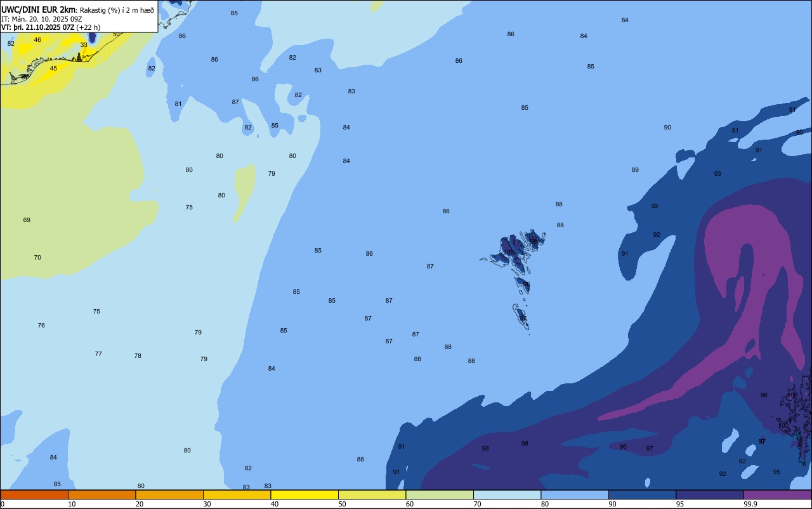The image size is (812, 509).
Task: Click the 50–60 legend color swatch
Action: point(372,495)
